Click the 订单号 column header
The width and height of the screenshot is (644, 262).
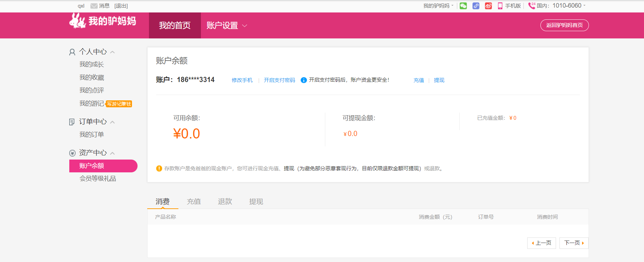click(486, 217)
